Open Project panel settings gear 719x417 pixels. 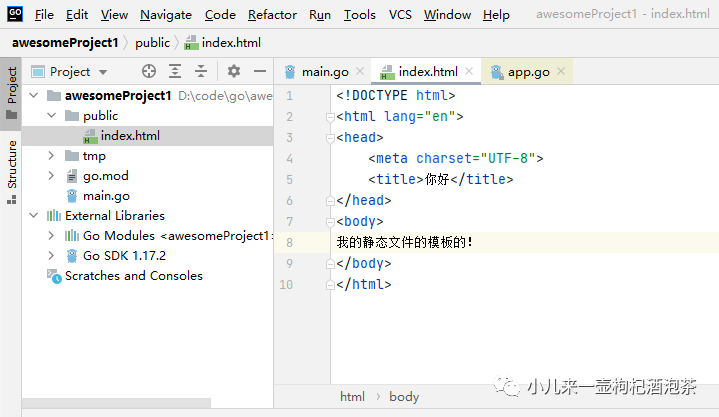(234, 71)
